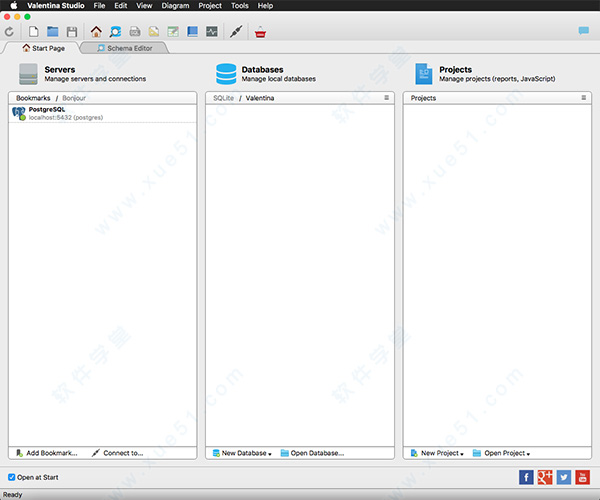Viewport: 600px width, 500px height.
Task: Click the PostgreSQL elephant icon
Action: (x=19, y=114)
